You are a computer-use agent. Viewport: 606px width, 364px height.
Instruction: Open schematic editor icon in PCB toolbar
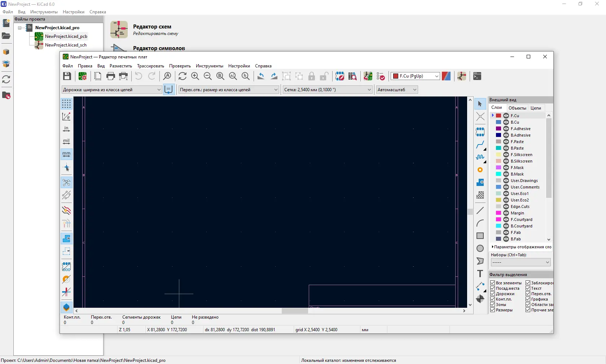(462, 76)
